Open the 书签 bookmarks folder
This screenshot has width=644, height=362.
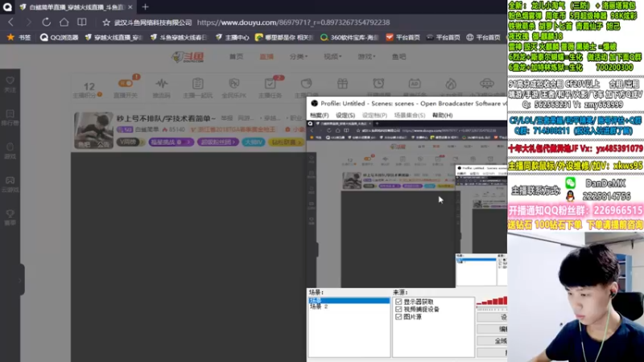19,37
